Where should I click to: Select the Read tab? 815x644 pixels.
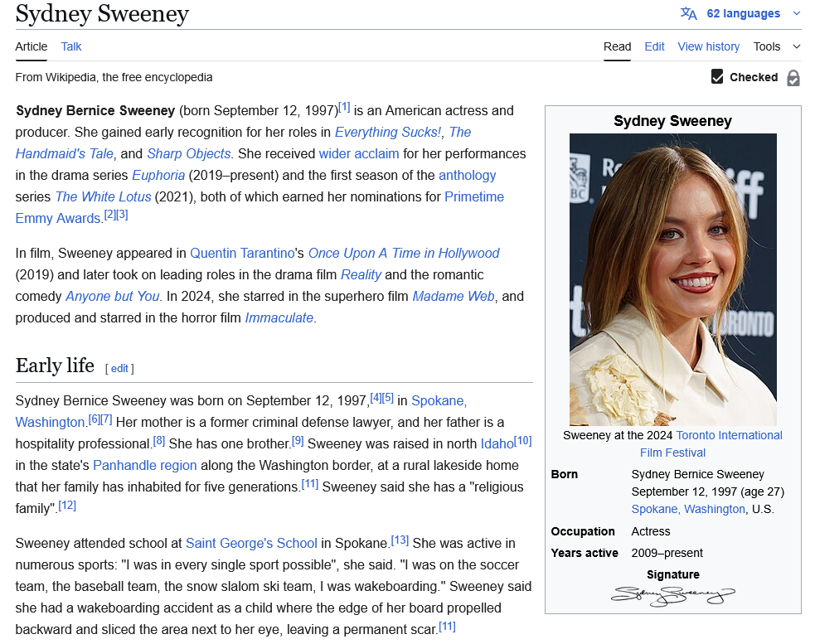point(617,46)
